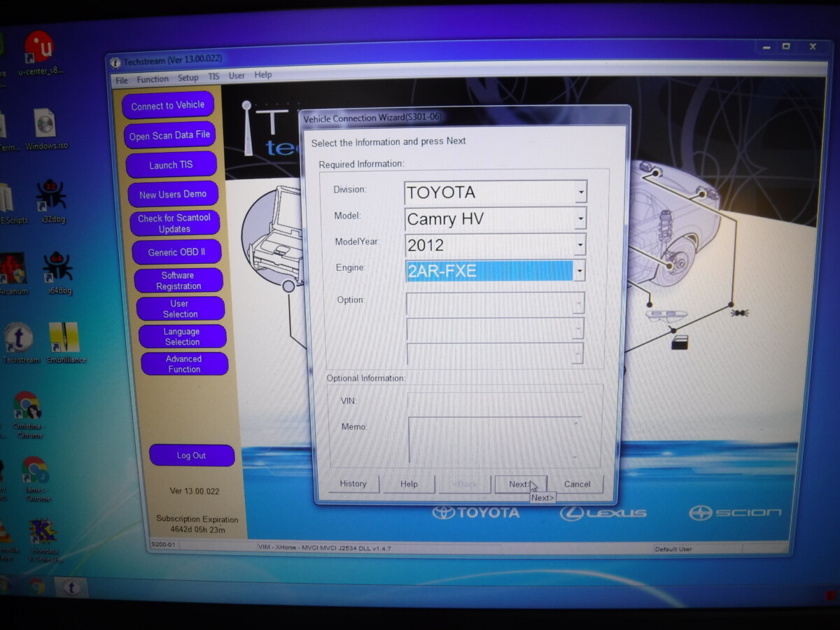Open the Embrilliance desktop shortcut

coord(66,343)
